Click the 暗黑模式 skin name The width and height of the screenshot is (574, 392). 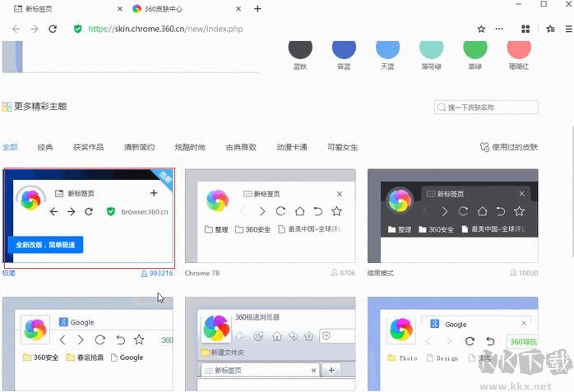click(x=381, y=273)
